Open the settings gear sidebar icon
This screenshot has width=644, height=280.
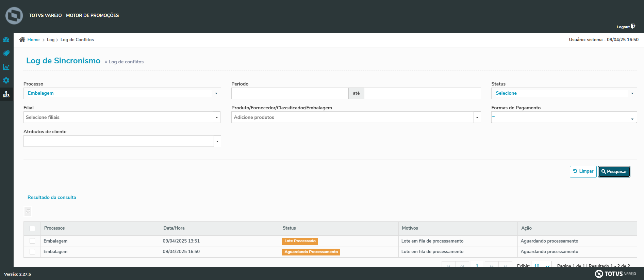[6, 80]
